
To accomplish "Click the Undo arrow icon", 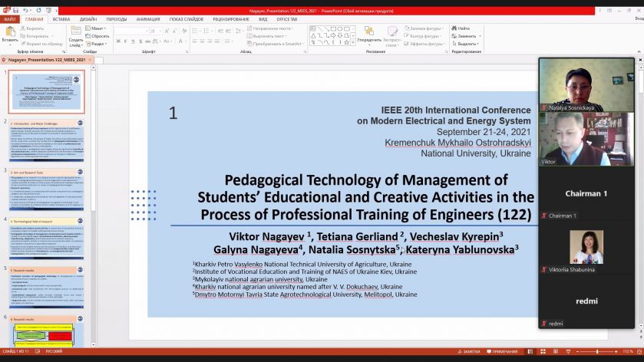I will [25, 10].
